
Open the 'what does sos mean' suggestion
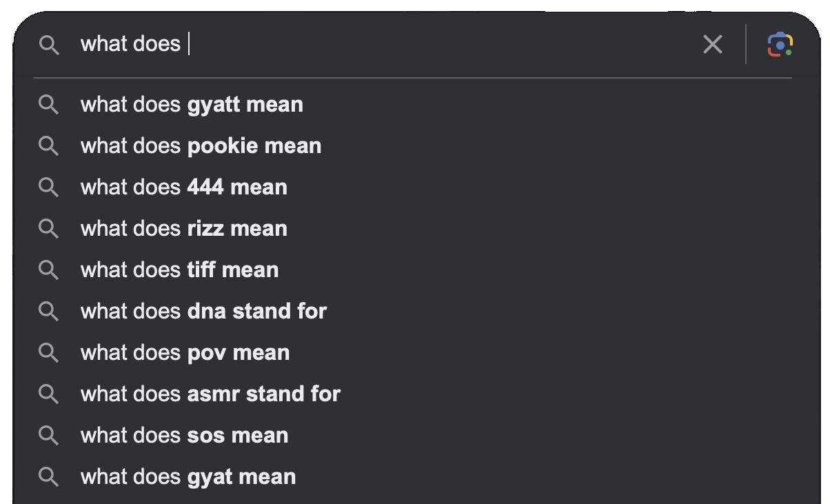[184, 436]
